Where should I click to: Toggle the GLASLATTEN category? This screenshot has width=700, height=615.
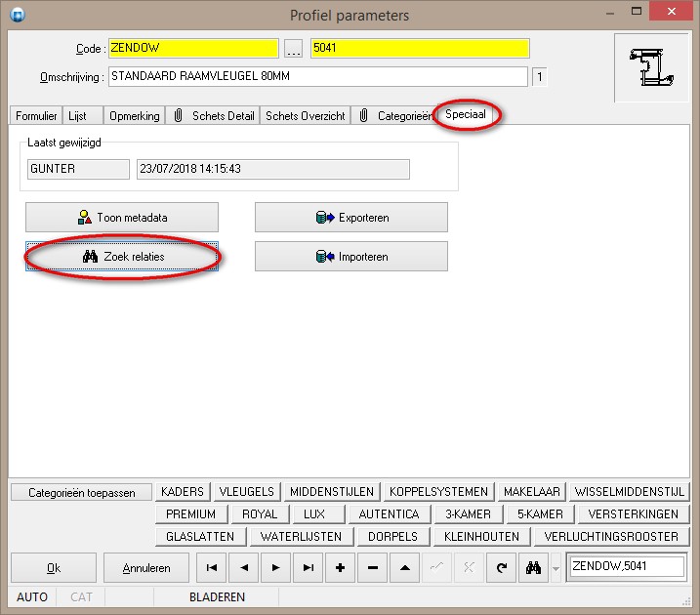200,537
